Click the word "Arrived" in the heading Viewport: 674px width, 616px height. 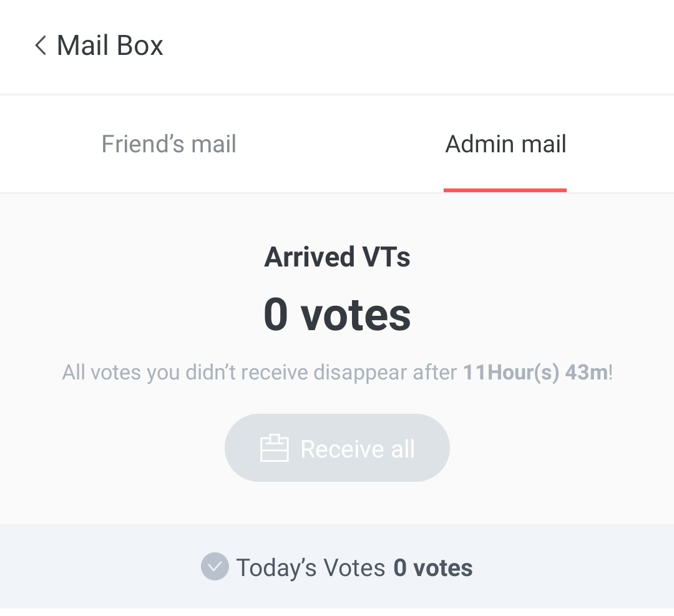tap(310, 257)
